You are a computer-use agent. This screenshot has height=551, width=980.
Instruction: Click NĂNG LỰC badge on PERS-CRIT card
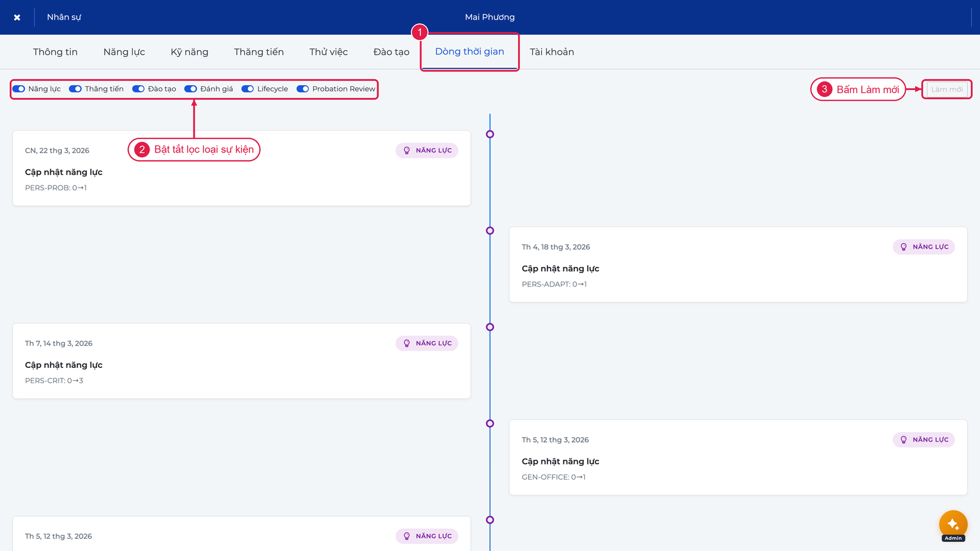(x=427, y=343)
